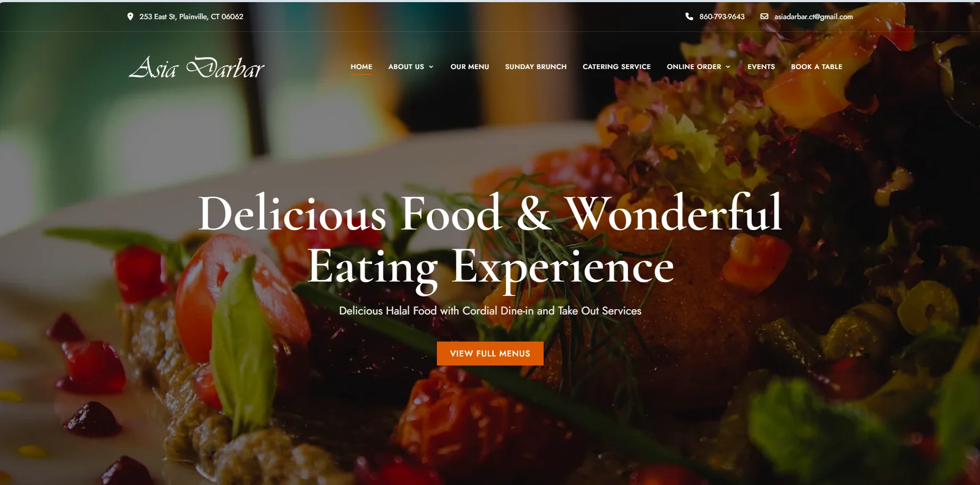Expand the Online Order chevron

(728, 67)
